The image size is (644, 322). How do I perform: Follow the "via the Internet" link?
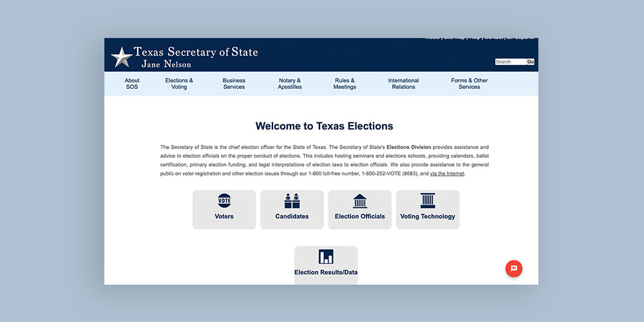447,174
